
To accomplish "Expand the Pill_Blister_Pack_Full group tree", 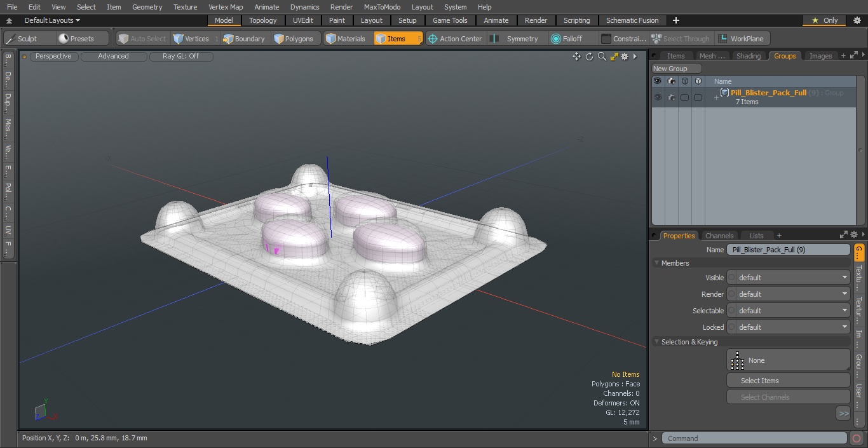I will click(x=716, y=97).
